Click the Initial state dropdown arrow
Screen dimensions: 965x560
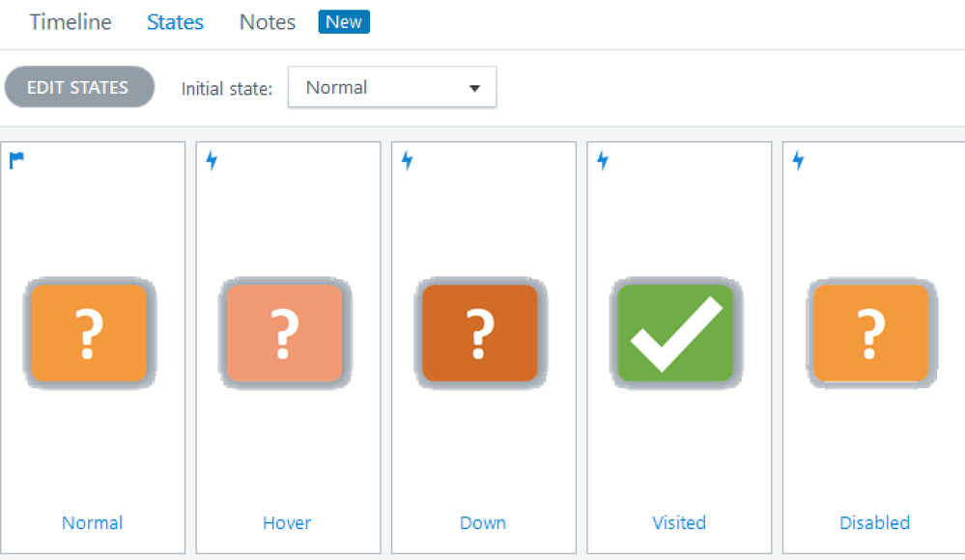coord(474,88)
